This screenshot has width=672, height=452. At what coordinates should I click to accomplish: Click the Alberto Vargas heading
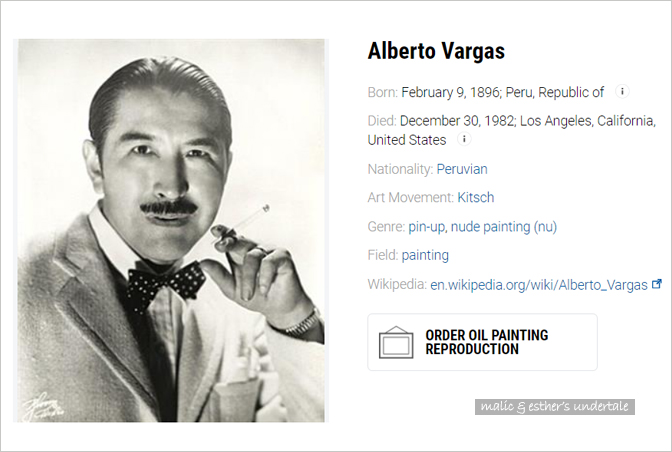436,51
